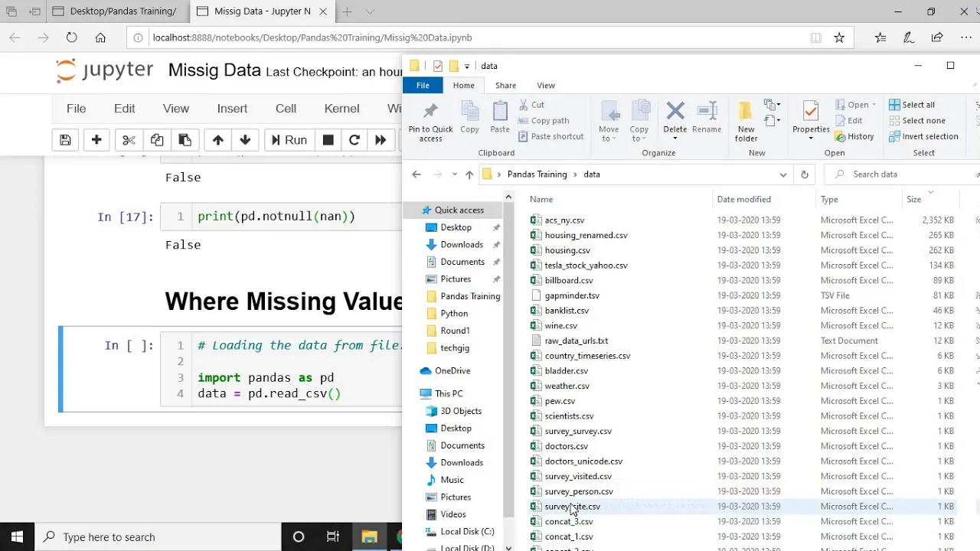This screenshot has height=551, width=980.
Task: Go back in File Explorer
Action: point(416,174)
